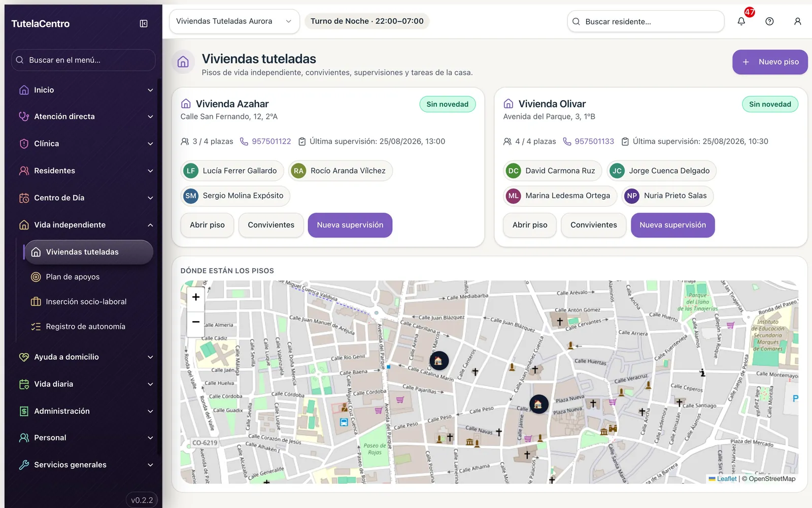Click the Servicios generales wrench icon
The width and height of the screenshot is (812, 508).
click(24, 465)
